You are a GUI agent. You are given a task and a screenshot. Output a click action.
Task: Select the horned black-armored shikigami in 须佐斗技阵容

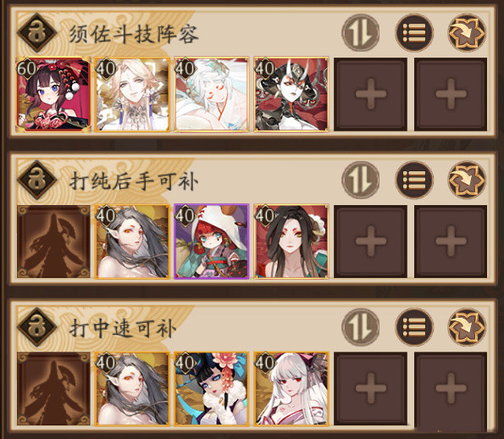291,95
